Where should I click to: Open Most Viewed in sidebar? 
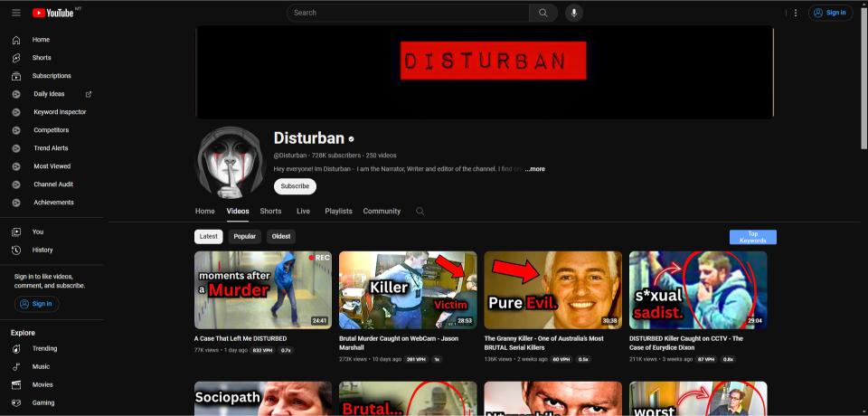(x=52, y=166)
